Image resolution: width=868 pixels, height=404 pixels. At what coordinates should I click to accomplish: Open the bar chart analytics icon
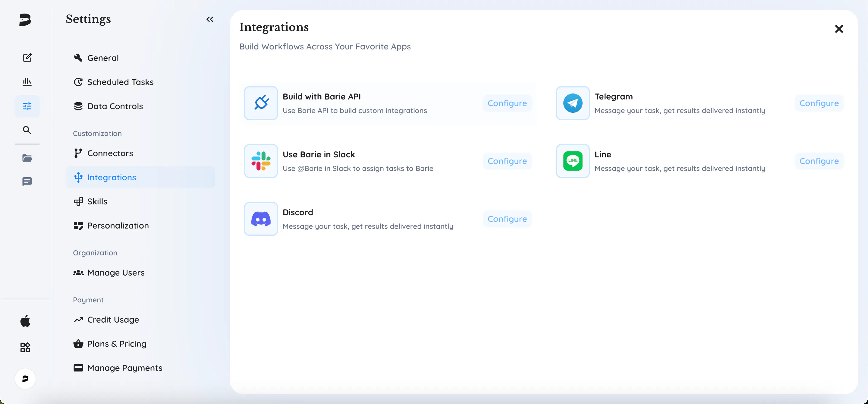(27, 81)
